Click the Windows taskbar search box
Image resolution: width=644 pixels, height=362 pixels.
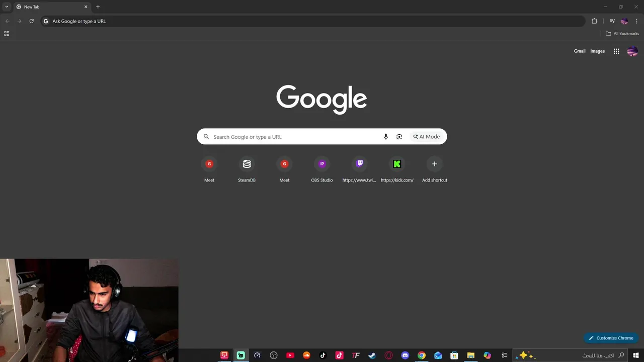coord(571,355)
